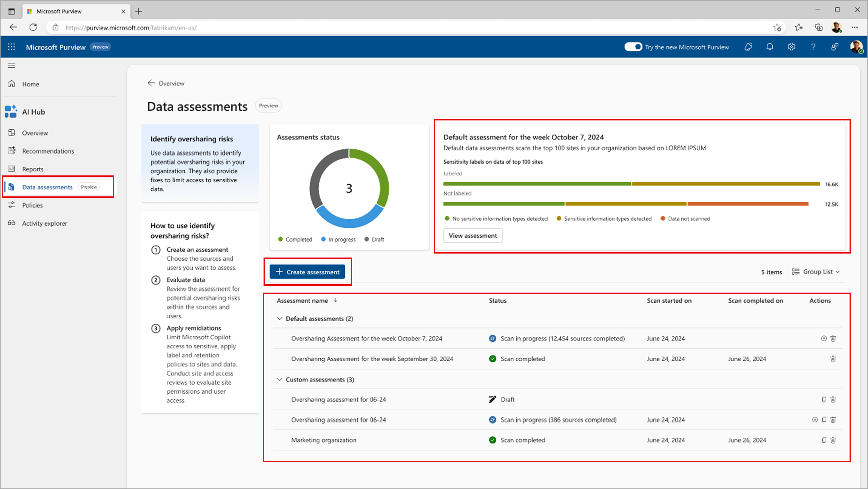The height and width of the screenshot is (489, 868).
Task: Click the notifications bell icon
Action: [x=770, y=47]
